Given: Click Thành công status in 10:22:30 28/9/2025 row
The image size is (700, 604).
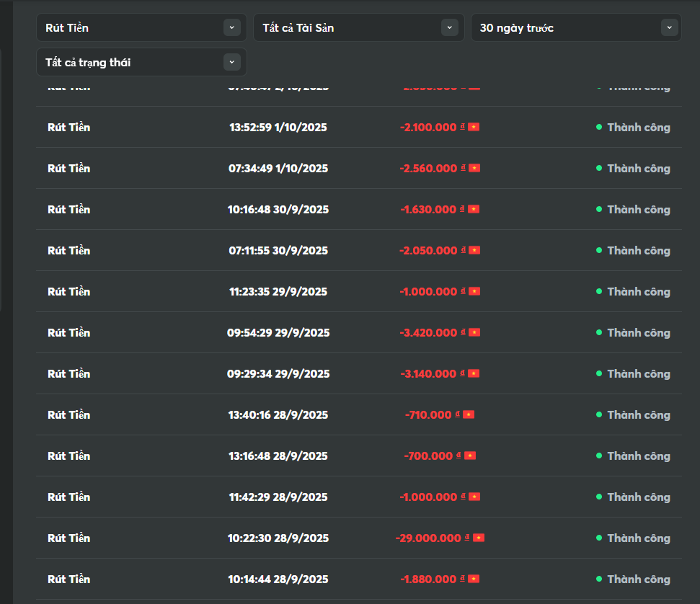Looking at the screenshot, I should coord(638,538).
